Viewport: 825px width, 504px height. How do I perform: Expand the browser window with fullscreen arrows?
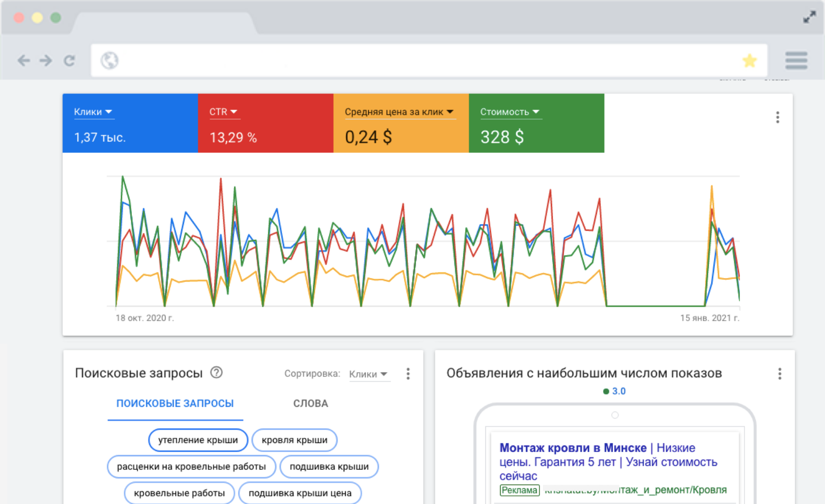point(809,17)
